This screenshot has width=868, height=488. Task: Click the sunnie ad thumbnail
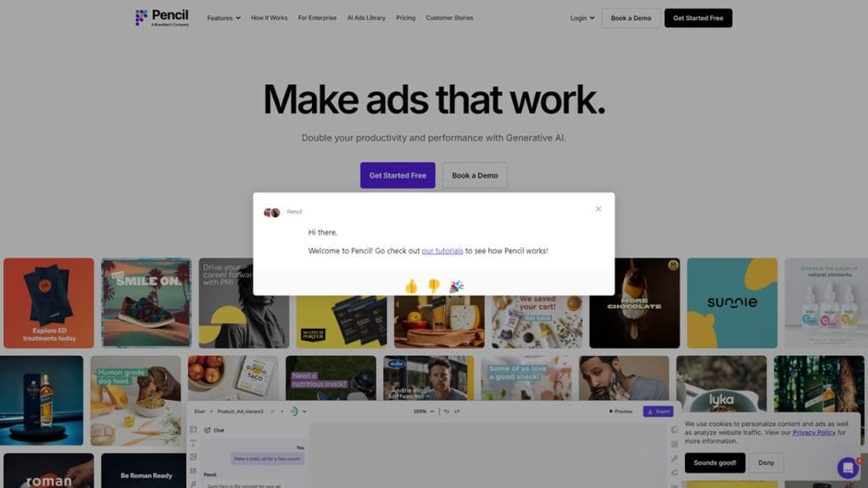(732, 302)
